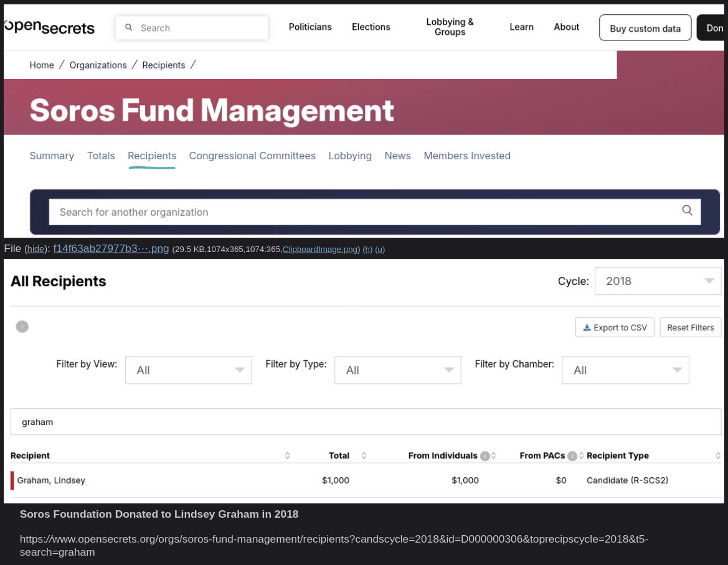The image size is (728, 565).
Task: Open the Members Invested tab
Action: (x=467, y=156)
